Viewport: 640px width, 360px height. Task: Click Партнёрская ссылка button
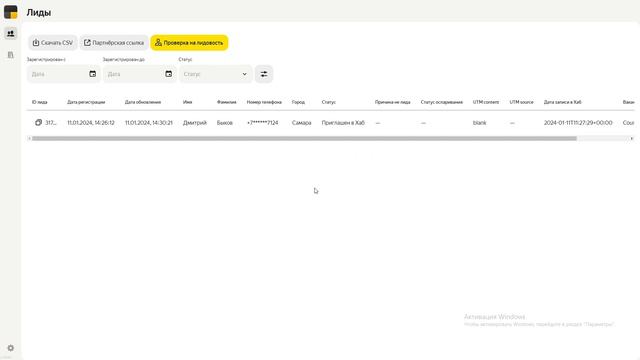114,42
